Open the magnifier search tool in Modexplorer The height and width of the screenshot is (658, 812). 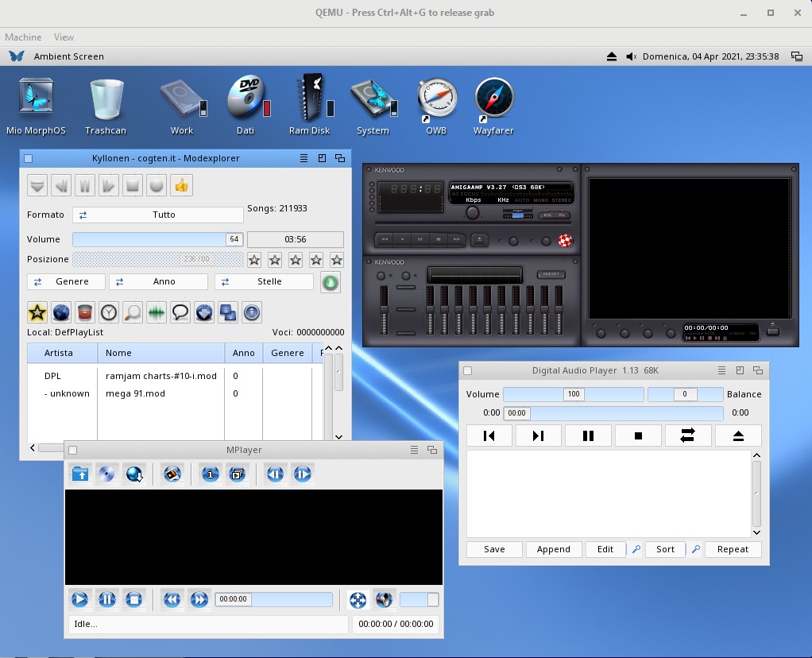tap(133, 312)
